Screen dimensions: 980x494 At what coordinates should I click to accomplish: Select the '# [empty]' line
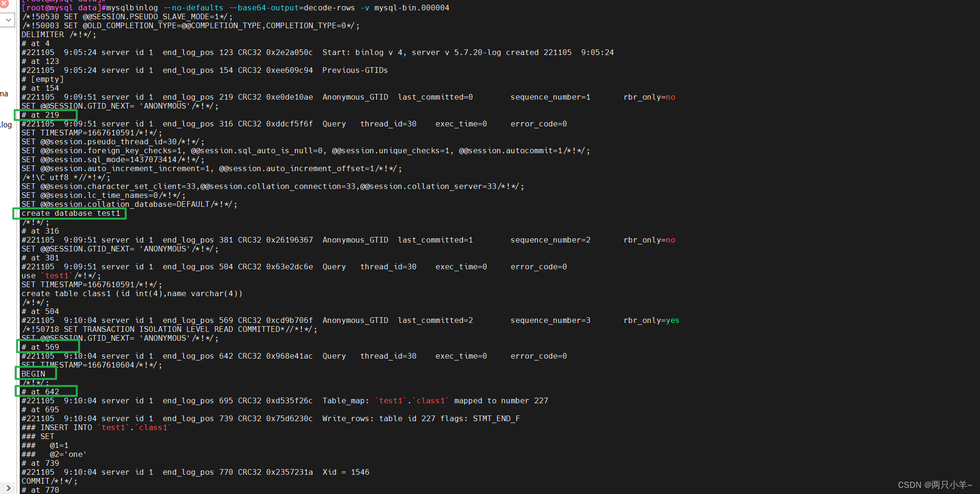pos(43,79)
